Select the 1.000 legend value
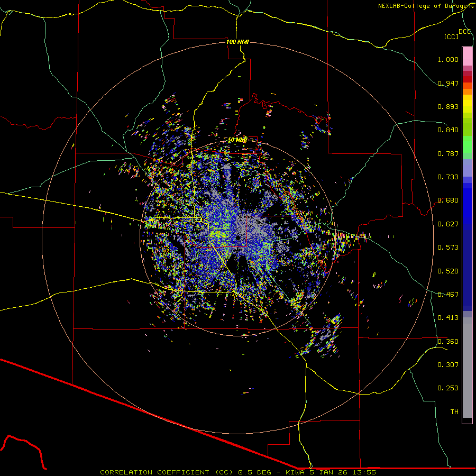 (448, 59)
